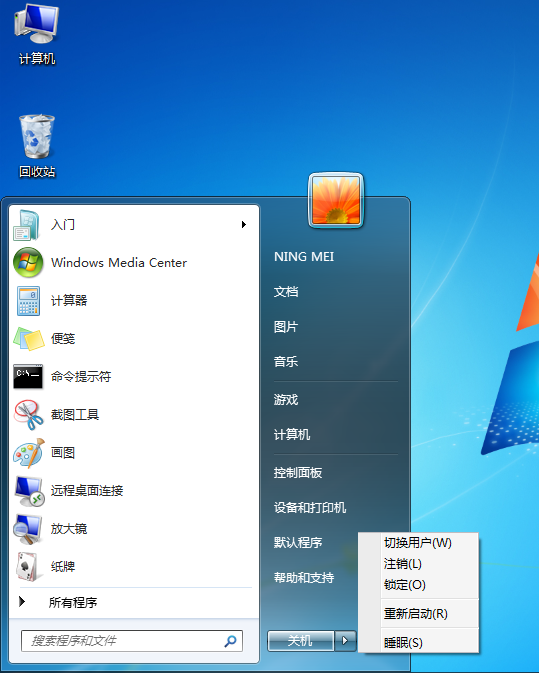Click the search magnifier icon
The image size is (539, 673).
pos(230,641)
